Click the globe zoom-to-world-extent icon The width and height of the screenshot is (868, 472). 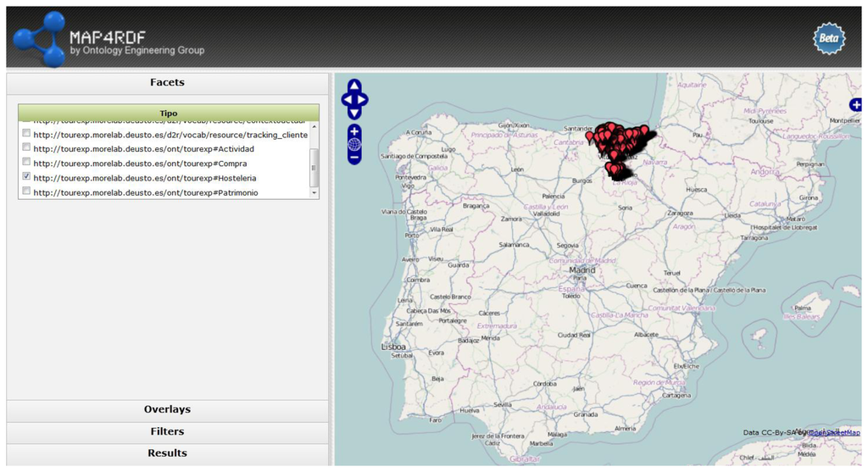pos(354,144)
